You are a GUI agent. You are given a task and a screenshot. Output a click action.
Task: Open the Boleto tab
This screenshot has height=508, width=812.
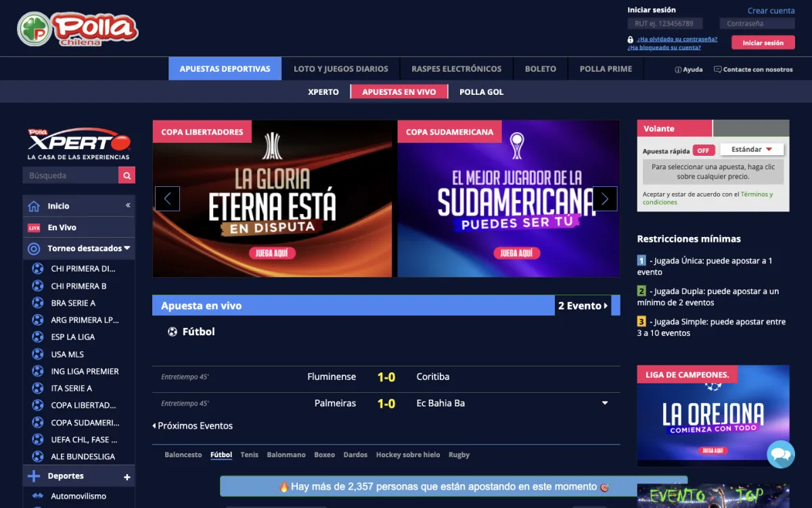[541, 68]
